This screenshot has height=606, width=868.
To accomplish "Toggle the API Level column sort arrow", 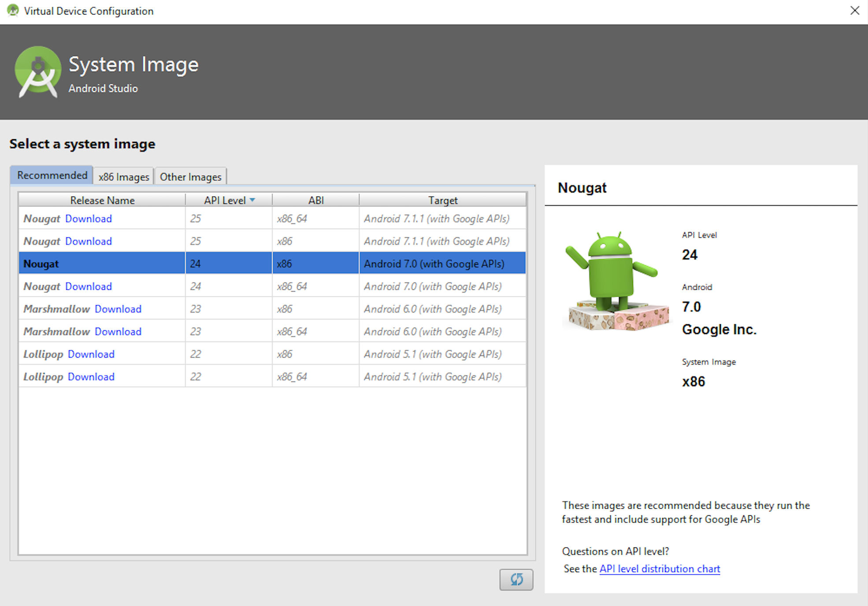I will tap(252, 200).
